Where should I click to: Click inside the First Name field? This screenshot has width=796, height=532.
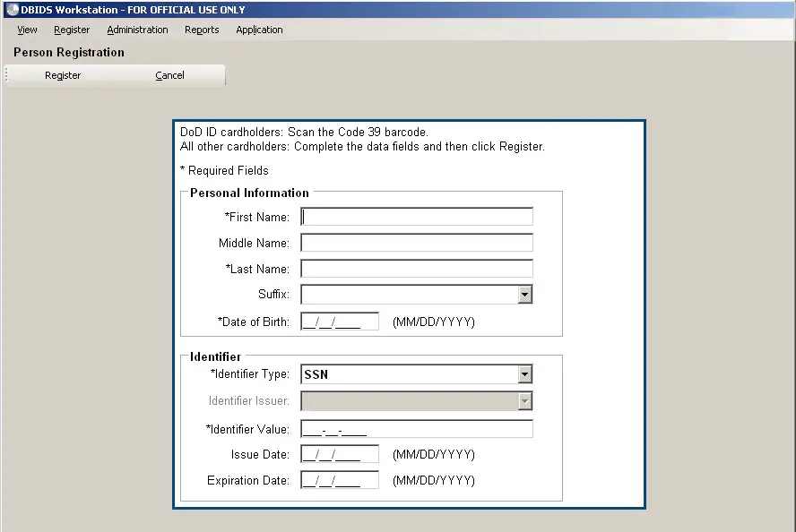click(416, 216)
